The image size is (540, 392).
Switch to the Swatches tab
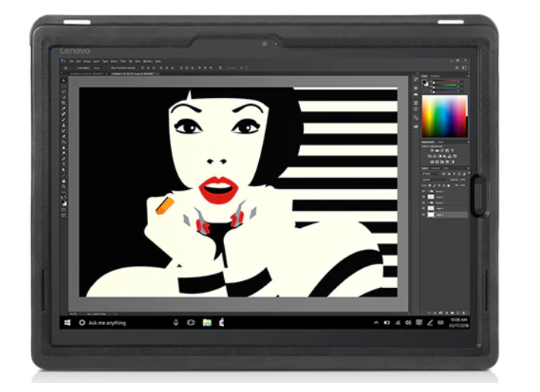[435, 76]
